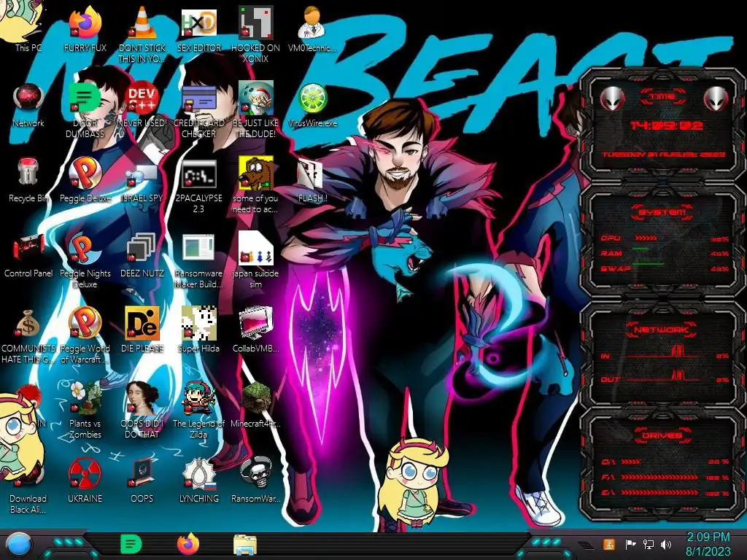Image resolution: width=747 pixels, height=560 pixels.
Task: Open the 'some of you need to ac...' dog icon
Action: tap(255, 184)
